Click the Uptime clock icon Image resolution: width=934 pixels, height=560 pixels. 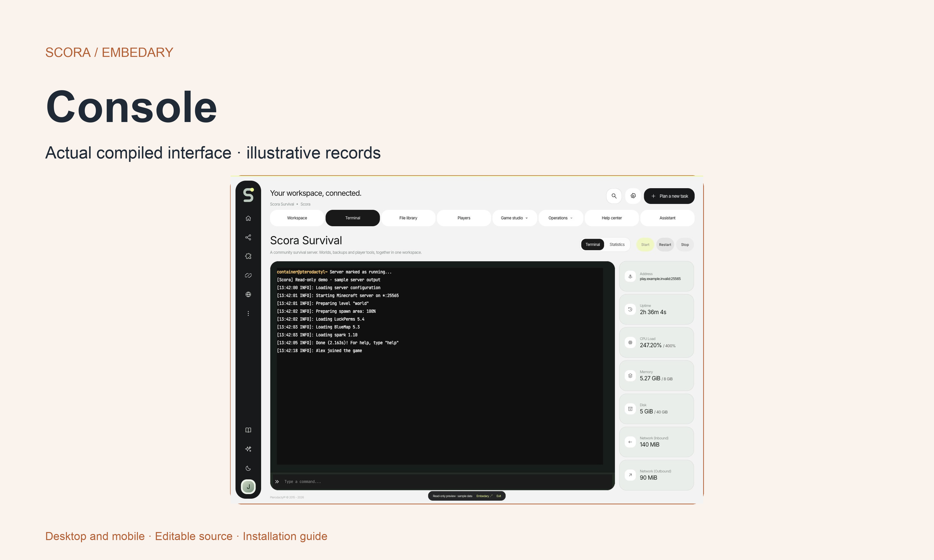630,309
